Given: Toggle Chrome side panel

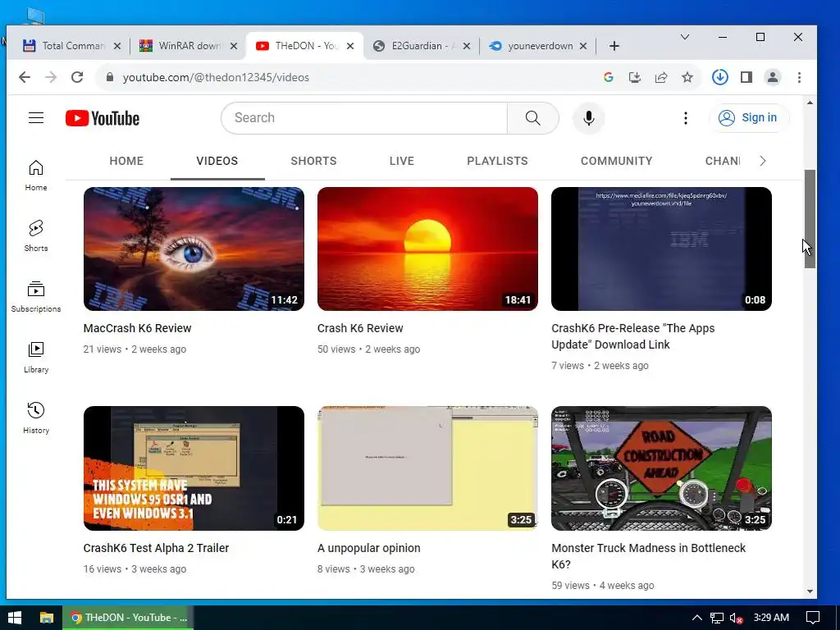Looking at the screenshot, I should coord(746,77).
